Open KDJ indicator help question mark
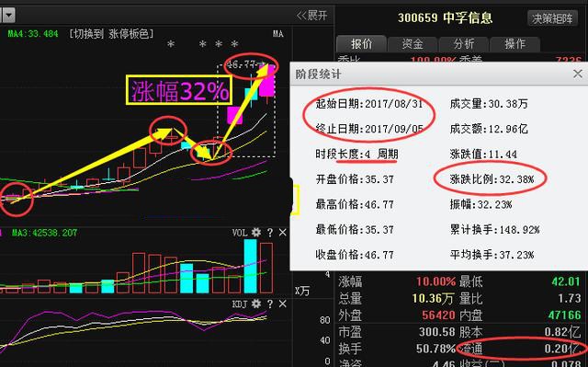Viewport: 588px width, 367px height. pos(269,304)
